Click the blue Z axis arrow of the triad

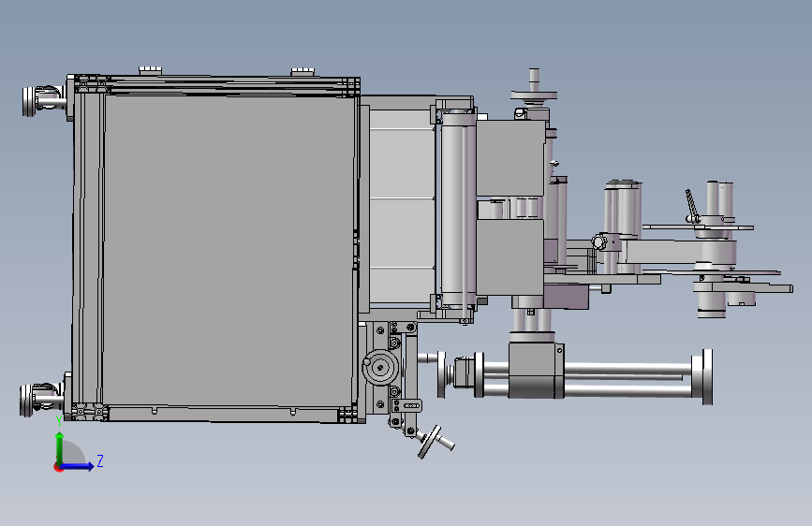[x=78, y=466]
